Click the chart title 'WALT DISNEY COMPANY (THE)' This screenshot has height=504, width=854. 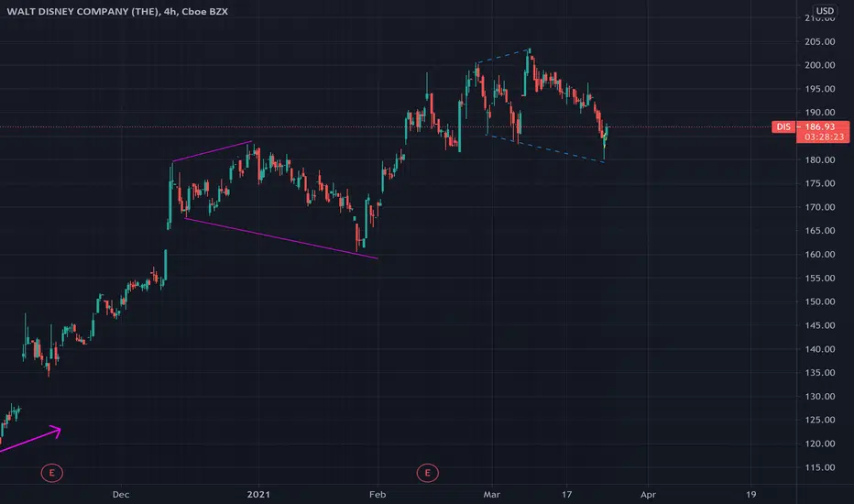pos(82,11)
